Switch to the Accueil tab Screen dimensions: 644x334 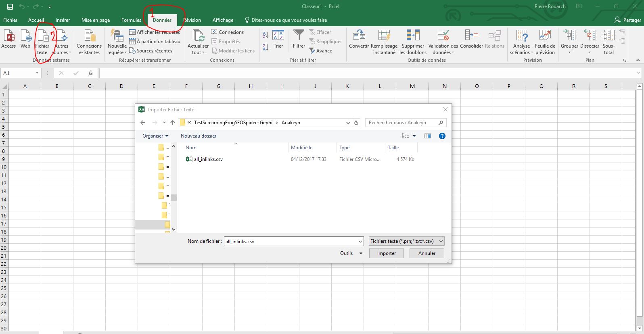[36, 20]
